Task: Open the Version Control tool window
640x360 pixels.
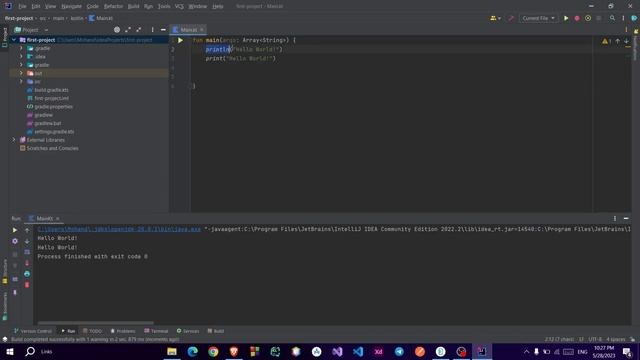Action: (x=33, y=331)
